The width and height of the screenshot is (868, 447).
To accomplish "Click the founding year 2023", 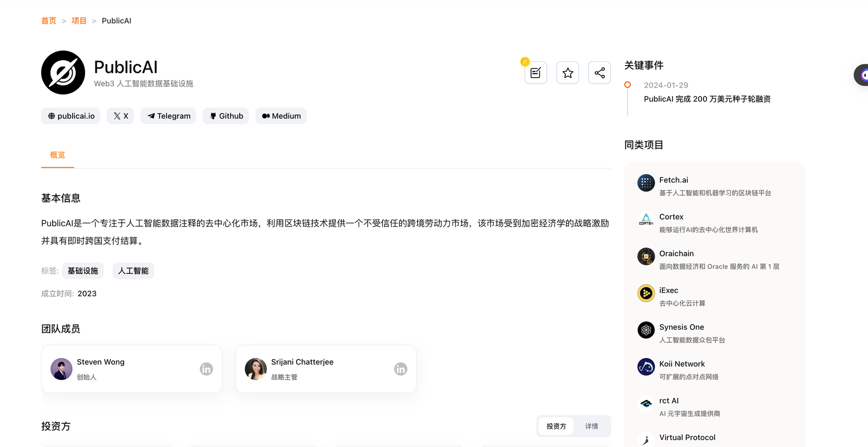I will pyautogui.click(x=87, y=293).
